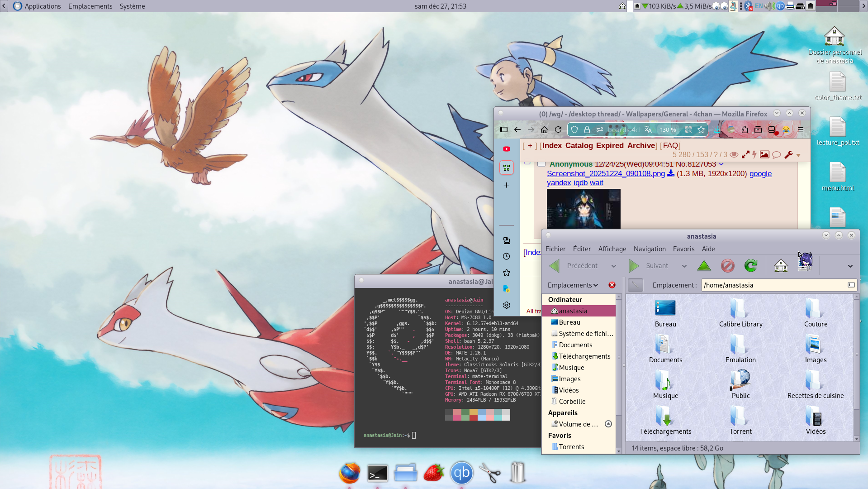This screenshot has height=489, width=868.
Task: Search image with the iqdb link
Action: tap(580, 183)
